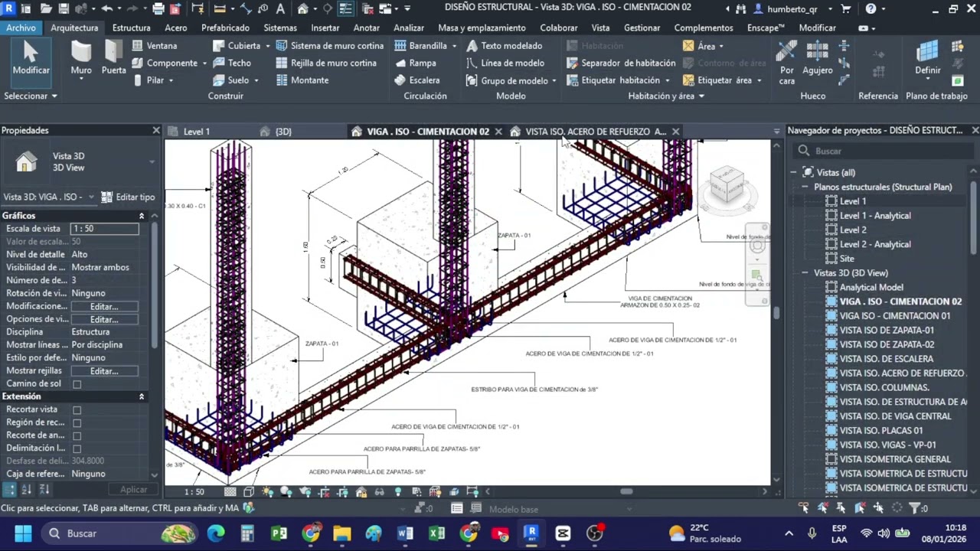
Task: Choose the Muro wall tool
Action: (x=81, y=58)
